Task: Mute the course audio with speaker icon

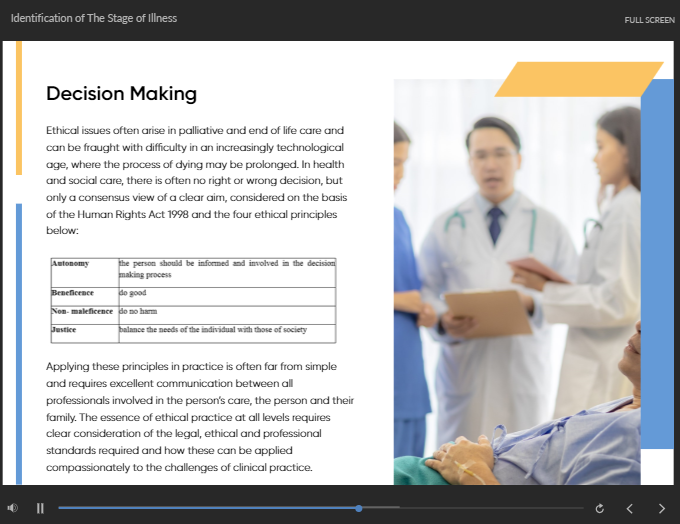Action: point(13,508)
